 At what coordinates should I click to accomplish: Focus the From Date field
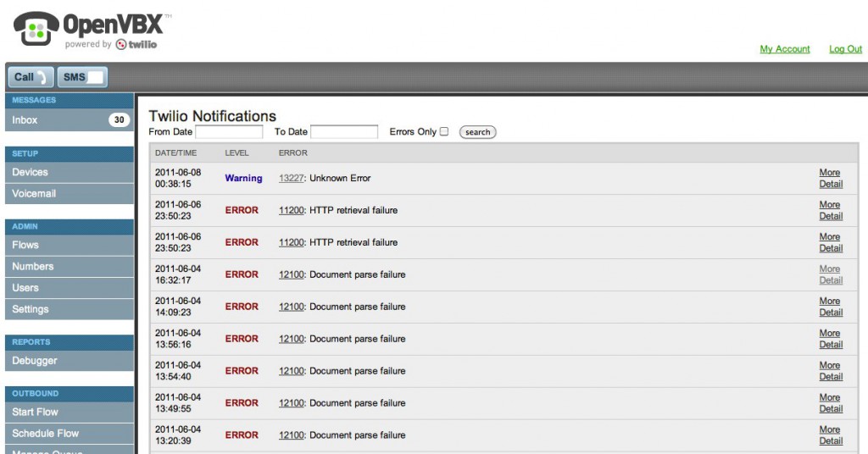(229, 131)
